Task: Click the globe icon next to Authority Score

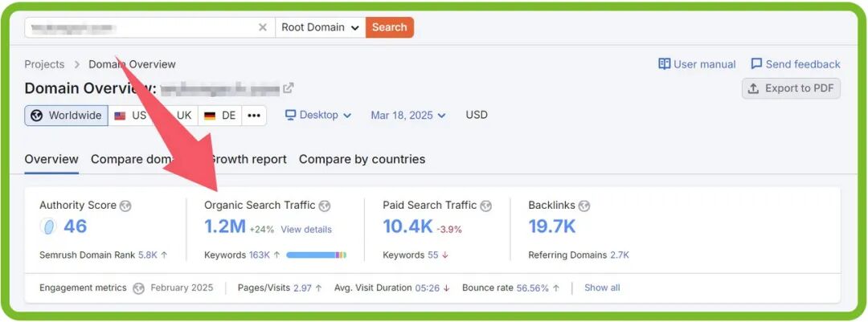Action: pos(125,206)
